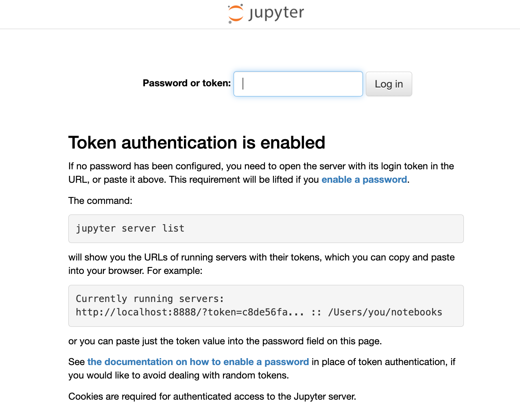Follow the documentation on enabling a password link
The height and width of the screenshot is (420, 520).
(198, 362)
